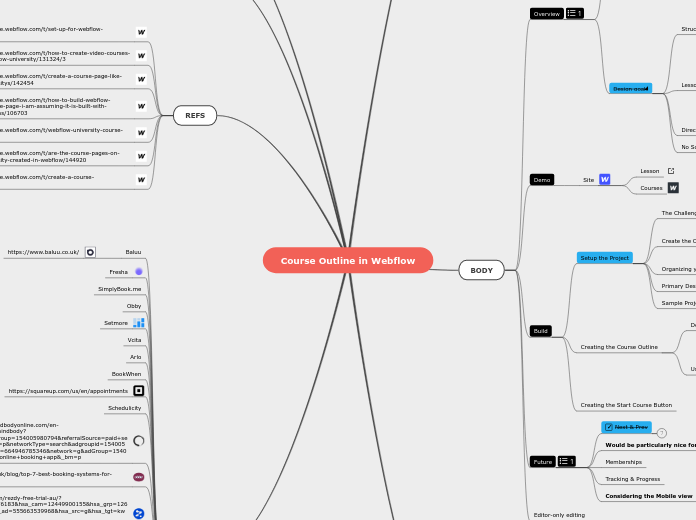
Task: Click the dark red icon by top-7-best-booking-systems link
Action: point(138,476)
